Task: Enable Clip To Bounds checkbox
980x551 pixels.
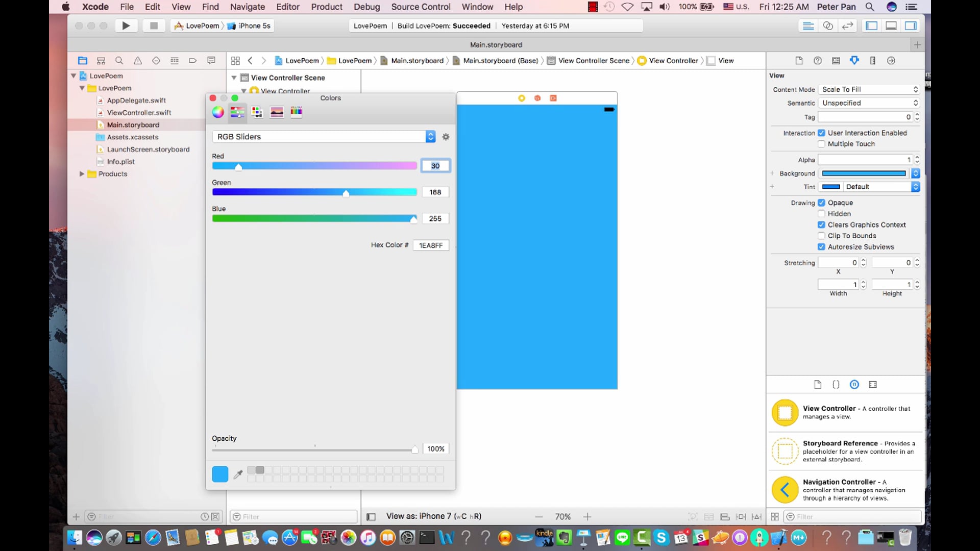Action: click(x=821, y=236)
